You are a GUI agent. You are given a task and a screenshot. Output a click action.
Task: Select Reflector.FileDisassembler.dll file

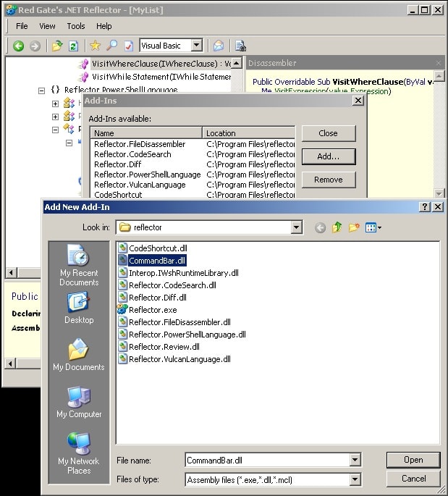pos(174,322)
